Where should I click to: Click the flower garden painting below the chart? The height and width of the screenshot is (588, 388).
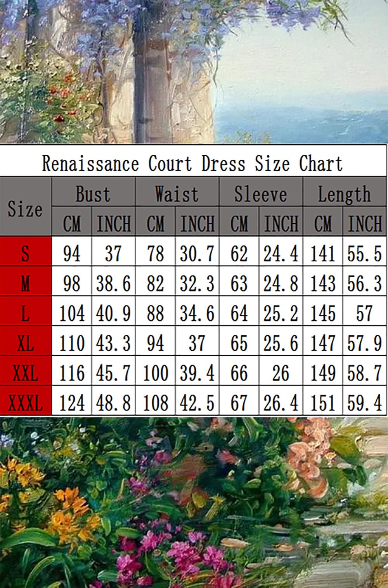coord(194,502)
